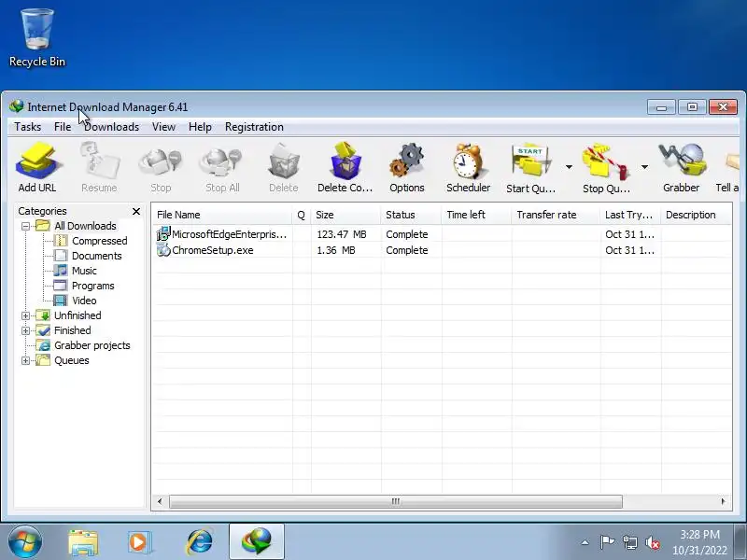Close the Categories panel
The width and height of the screenshot is (747, 560).
[136, 211]
